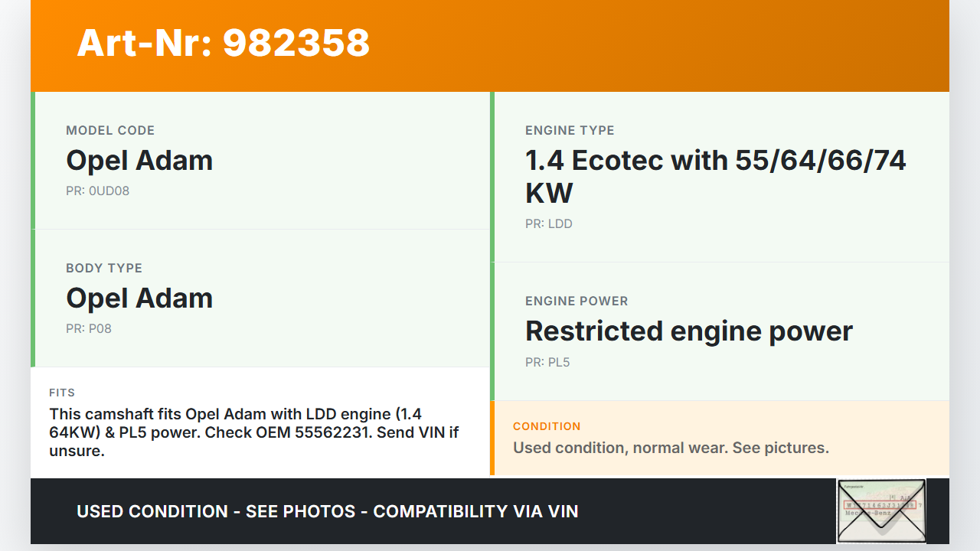This screenshot has width=980, height=551.
Task: Click the orange CONDITION label
Action: [547, 426]
